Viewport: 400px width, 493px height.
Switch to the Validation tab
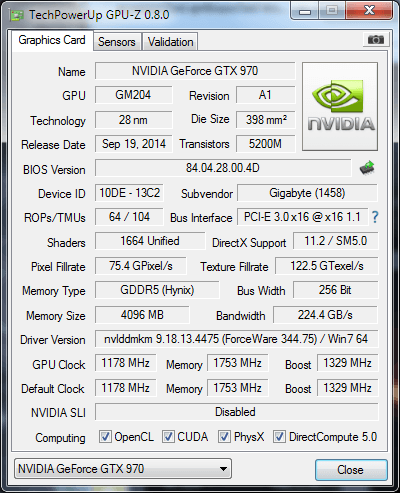point(170,42)
